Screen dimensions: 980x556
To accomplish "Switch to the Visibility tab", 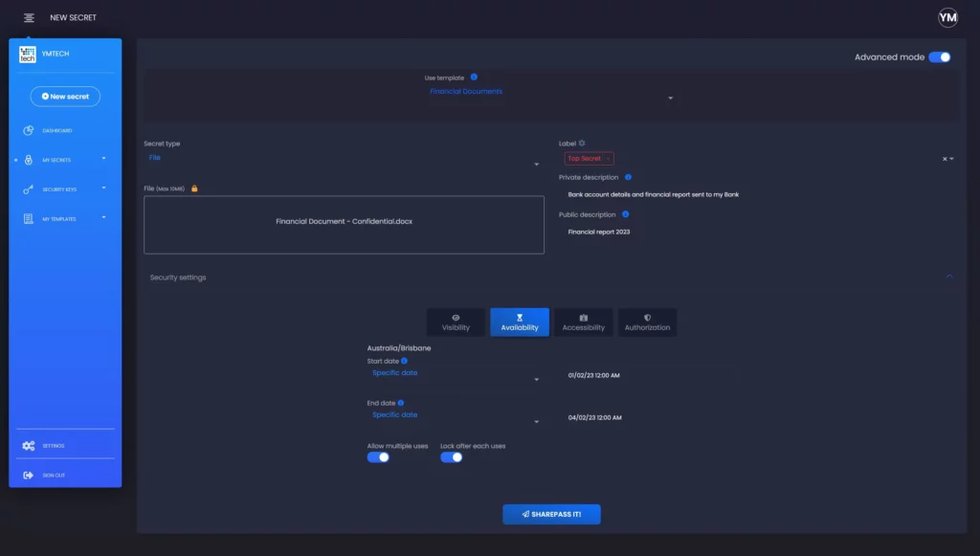I will (x=456, y=322).
